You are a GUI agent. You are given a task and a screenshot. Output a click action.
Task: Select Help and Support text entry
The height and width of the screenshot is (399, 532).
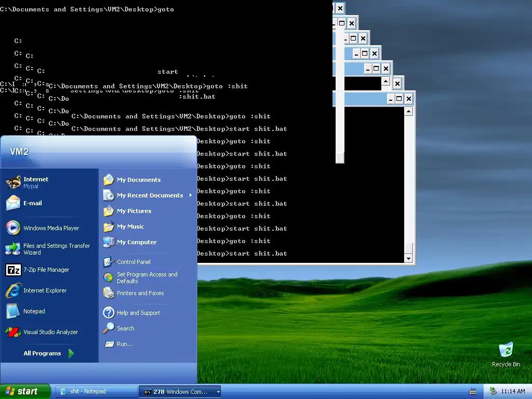[138, 312]
